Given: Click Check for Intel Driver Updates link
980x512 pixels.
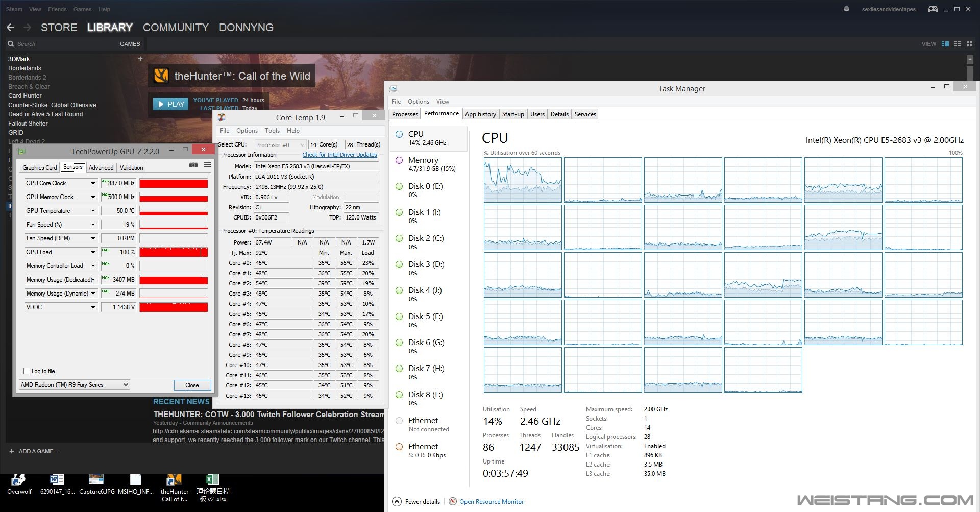Looking at the screenshot, I should point(339,155).
